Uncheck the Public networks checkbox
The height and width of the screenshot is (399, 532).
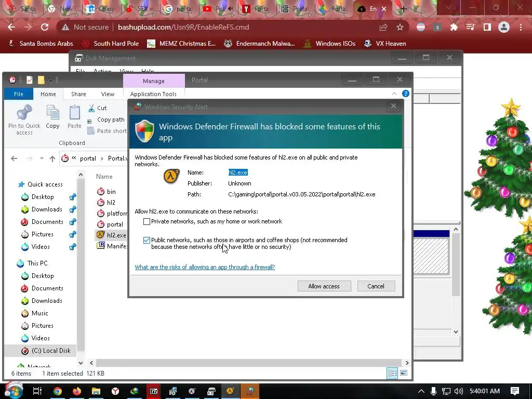(147, 240)
